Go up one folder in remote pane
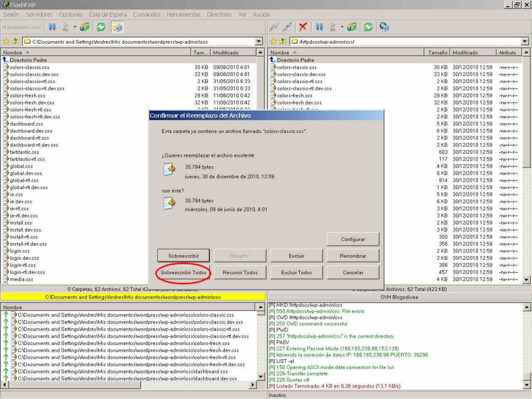 pyautogui.click(x=283, y=41)
